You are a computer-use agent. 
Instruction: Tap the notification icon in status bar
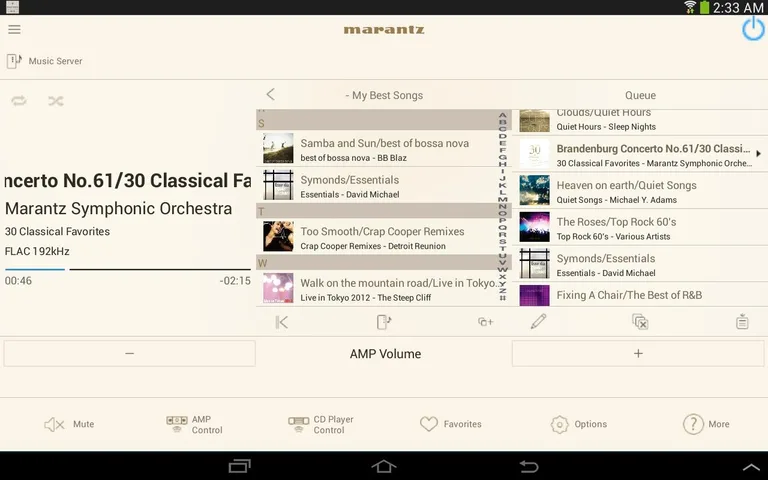12,7
